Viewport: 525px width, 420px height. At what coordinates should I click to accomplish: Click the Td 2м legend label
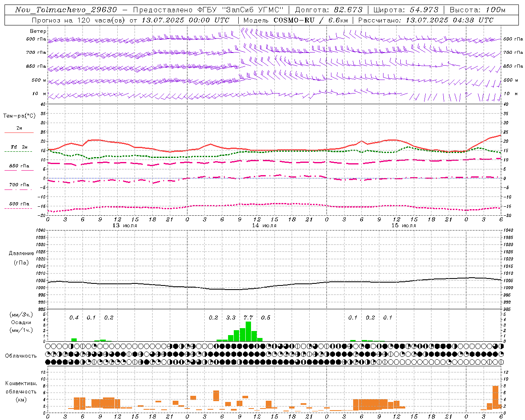19,146
